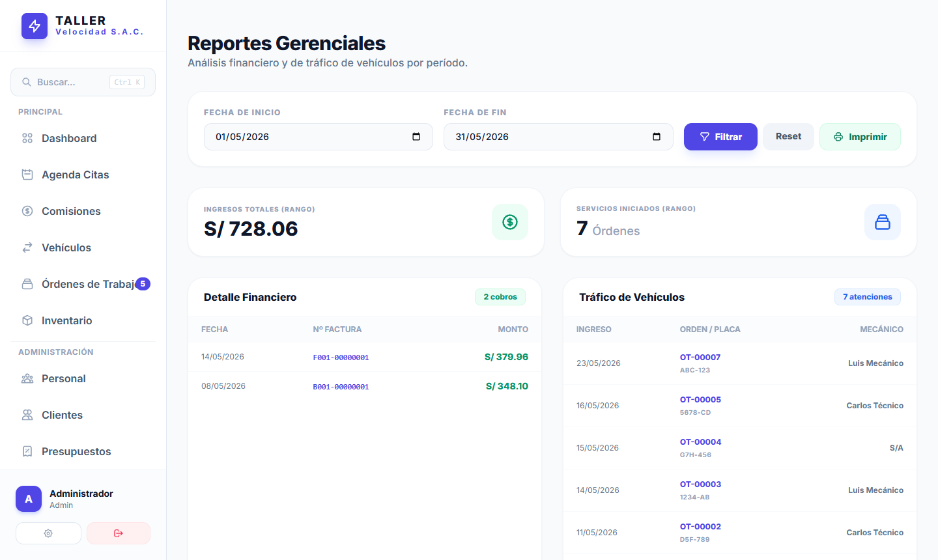938x560 pixels.
Task: Go to Agenda Citas
Action: [83, 175]
